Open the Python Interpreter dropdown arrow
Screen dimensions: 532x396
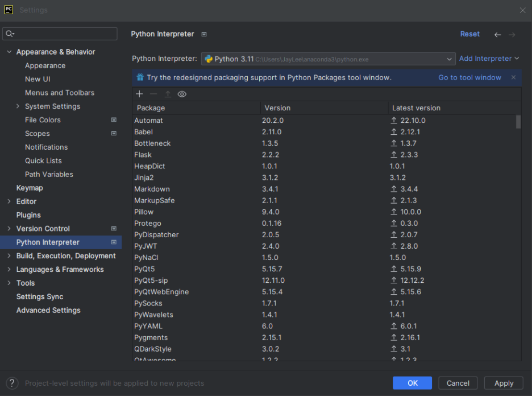click(x=449, y=59)
